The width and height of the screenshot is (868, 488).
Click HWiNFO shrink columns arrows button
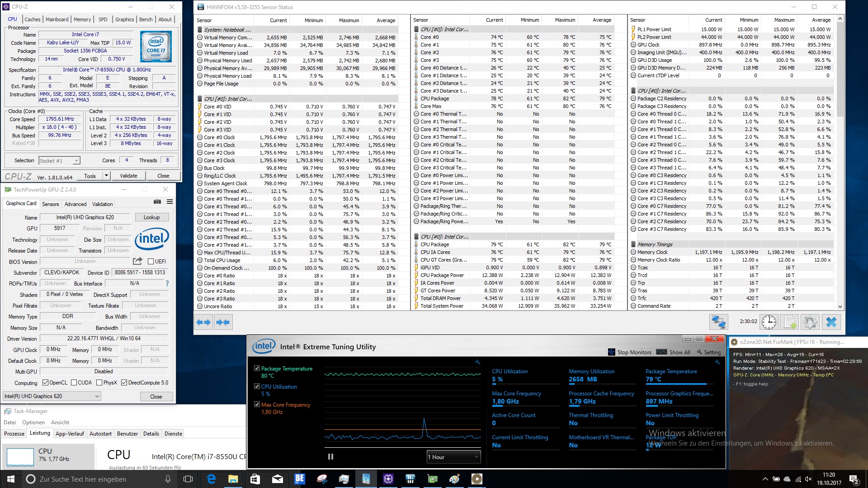(x=223, y=322)
